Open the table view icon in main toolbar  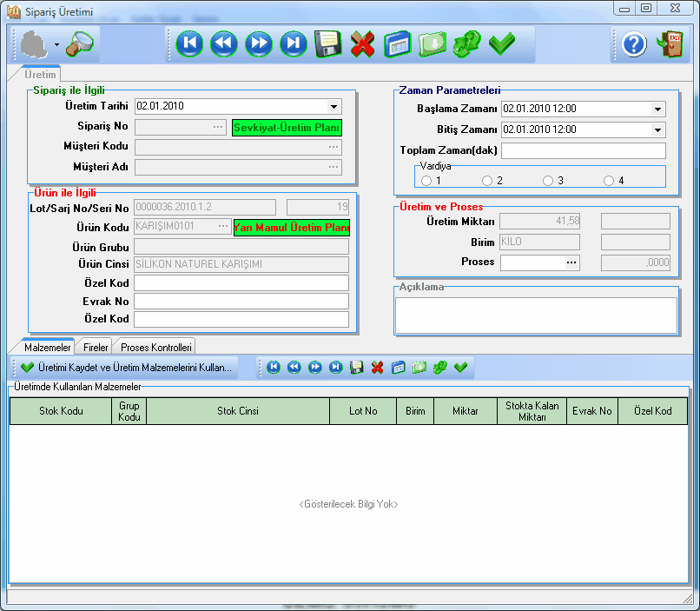coord(397,43)
